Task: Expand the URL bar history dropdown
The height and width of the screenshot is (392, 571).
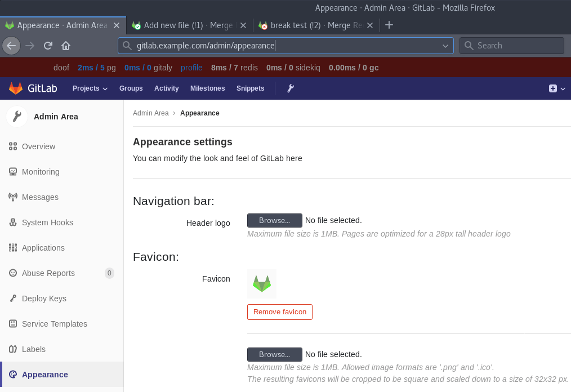Action: tap(445, 46)
